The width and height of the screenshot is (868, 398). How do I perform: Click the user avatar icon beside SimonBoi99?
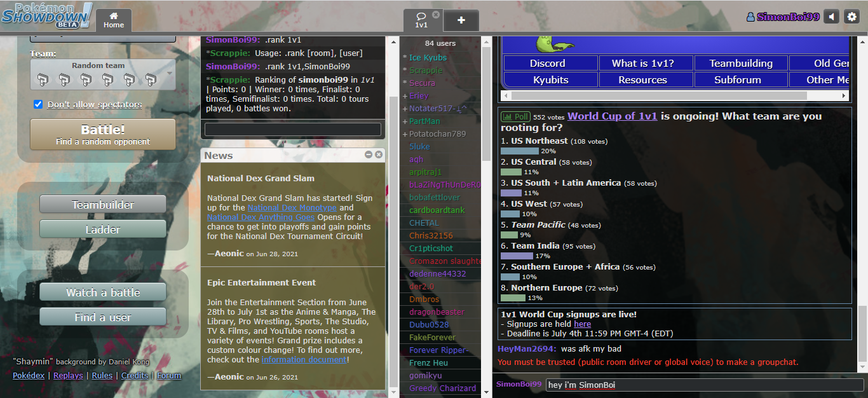(750, 17)
